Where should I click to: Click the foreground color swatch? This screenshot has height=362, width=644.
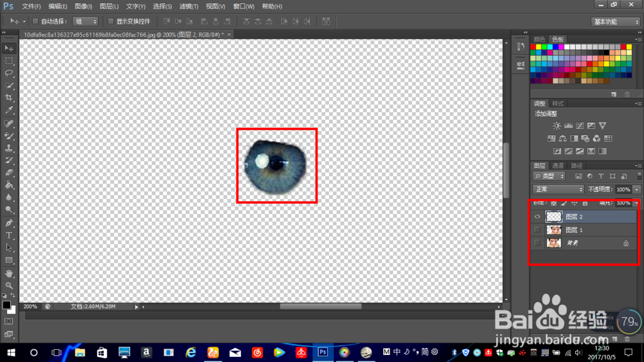(x=6, y=305)
